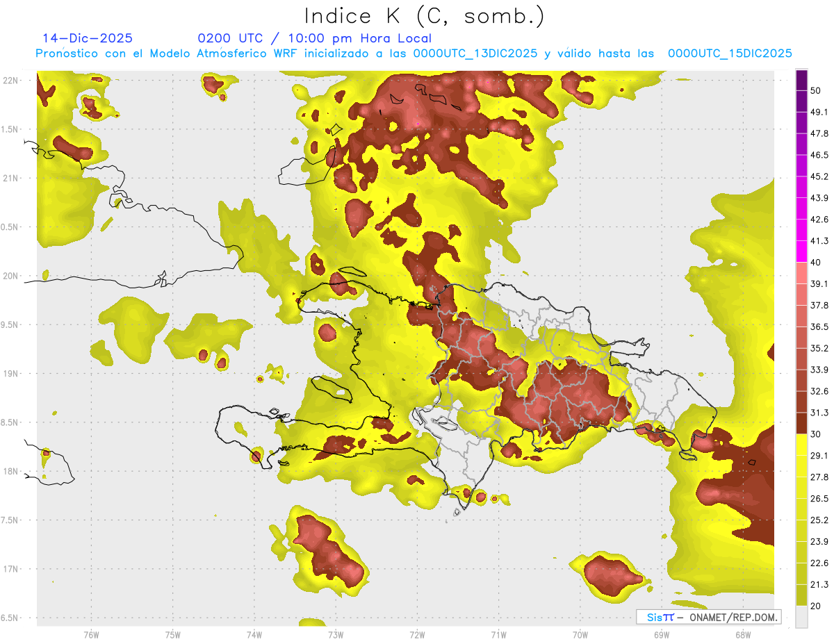
Task: Click the '29.1' color scale value
Action: [819, 455]
